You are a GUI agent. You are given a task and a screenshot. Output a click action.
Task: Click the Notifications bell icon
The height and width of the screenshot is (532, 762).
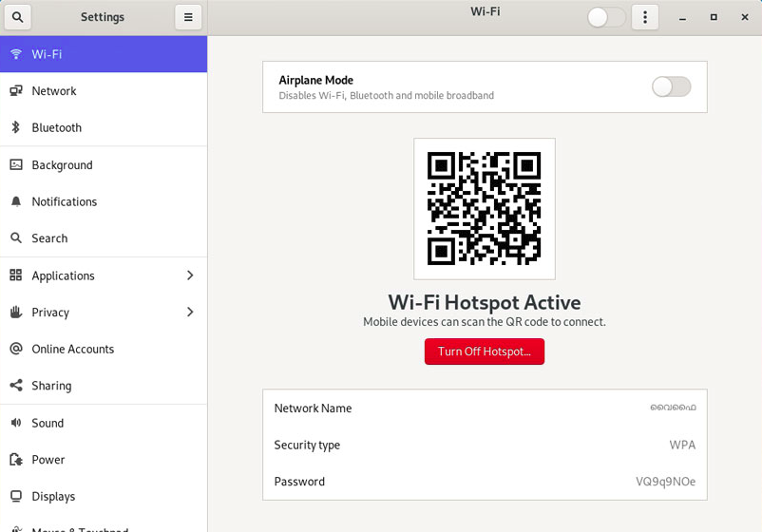[x=16, y=201]
